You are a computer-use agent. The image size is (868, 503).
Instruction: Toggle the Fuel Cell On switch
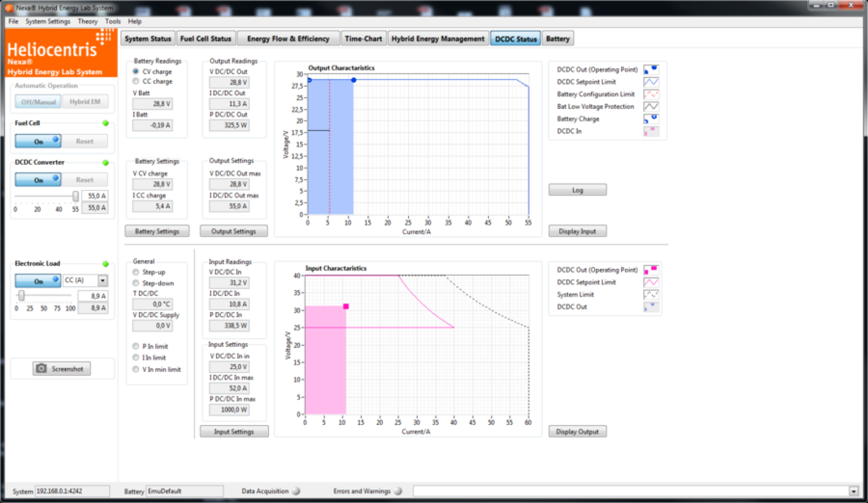(x=38, y=141)
